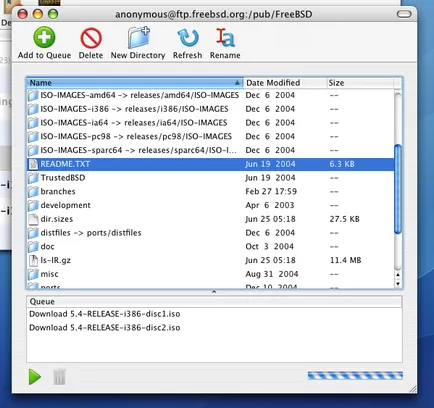
Task: Select the README.TXT file icon
Action: pyautogui.click(x=33, y=164)
